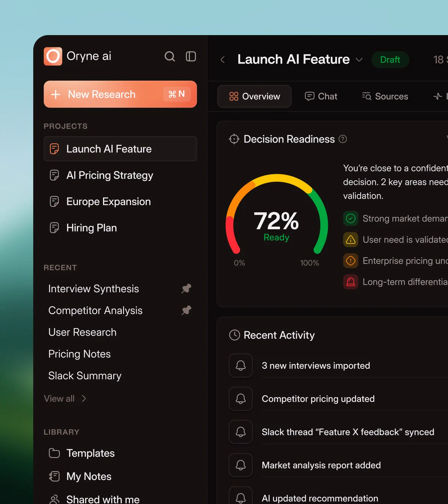
Task: Click the orange alert icon for Enterprise pricing
Action: pyautogui.click(x=351, y=261)
